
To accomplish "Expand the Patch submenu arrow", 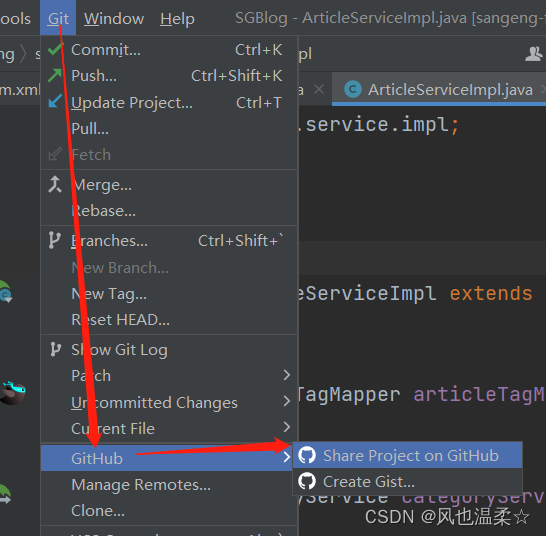I will click(x=287, y=375).
